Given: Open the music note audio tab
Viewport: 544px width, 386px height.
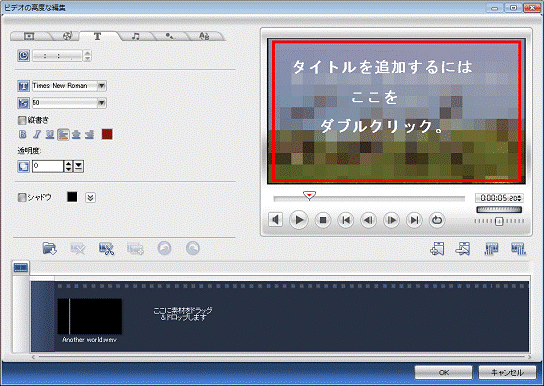Looking at the screenshot, I should pyautogui.click(x=136, y=36).
